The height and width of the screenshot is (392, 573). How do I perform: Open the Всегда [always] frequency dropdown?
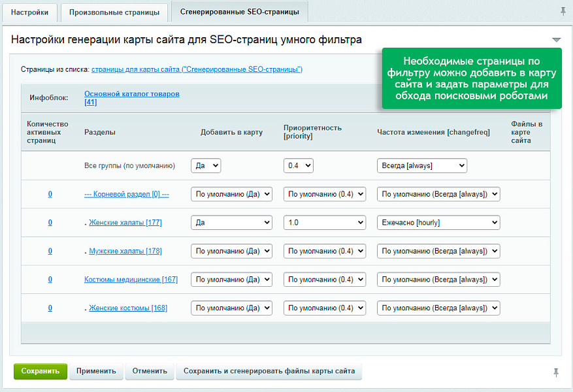tap(421, 165)
